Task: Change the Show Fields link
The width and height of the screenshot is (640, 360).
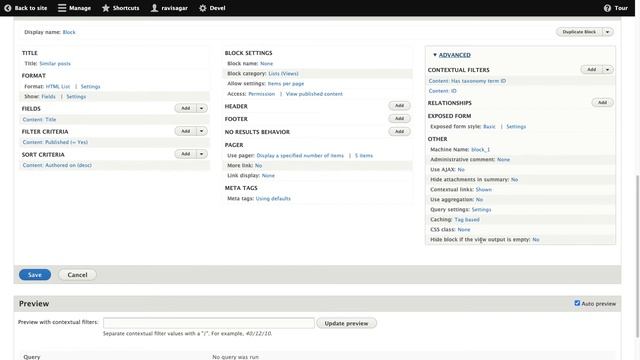Action: [48, 97]
